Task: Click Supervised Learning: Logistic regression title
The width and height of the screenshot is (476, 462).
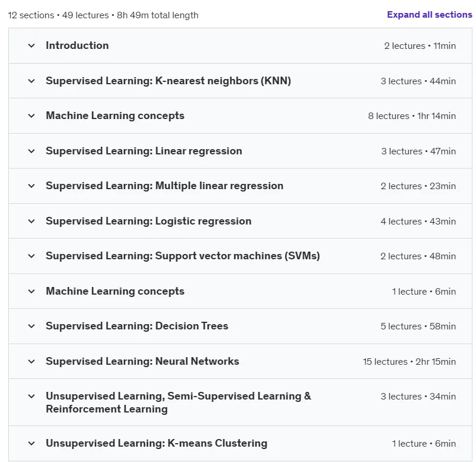Action: 149,221
